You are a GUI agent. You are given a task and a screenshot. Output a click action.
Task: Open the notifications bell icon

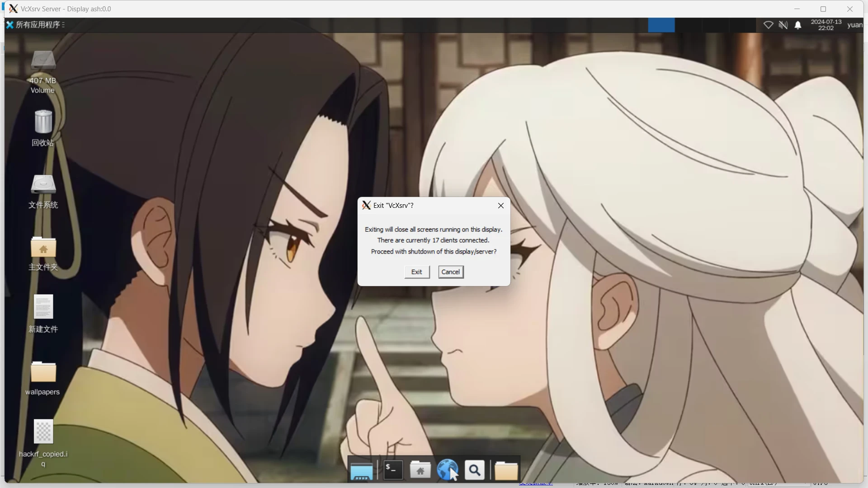(798, 25)
